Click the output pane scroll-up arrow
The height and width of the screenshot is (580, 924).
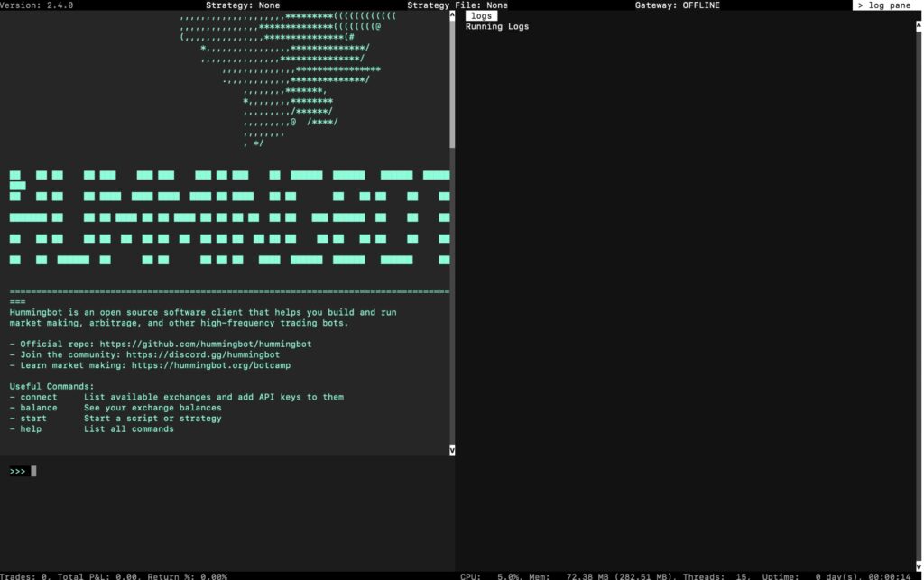[452, 16]
